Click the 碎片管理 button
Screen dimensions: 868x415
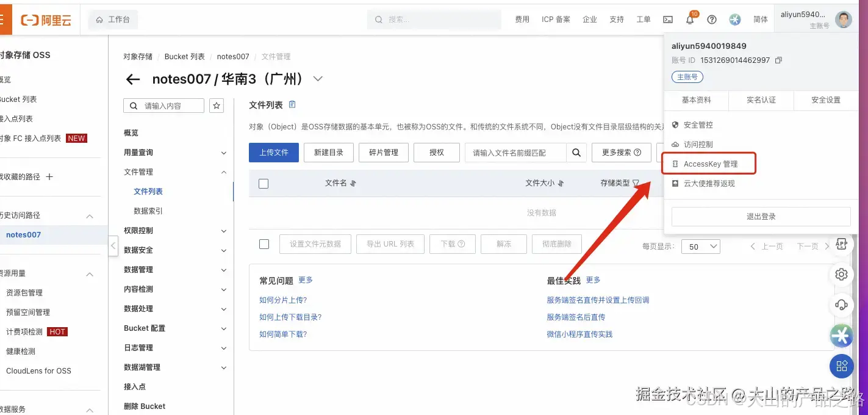384,153
